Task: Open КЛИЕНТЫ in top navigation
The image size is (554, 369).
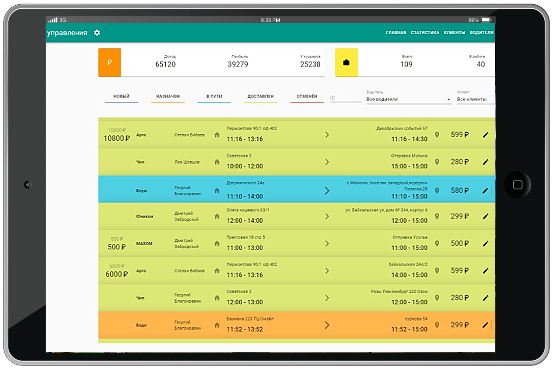Action: [454, 33]
